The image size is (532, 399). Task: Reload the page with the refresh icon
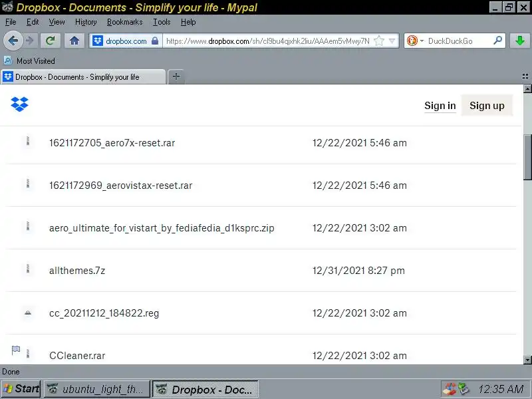[x=51, y=41]
